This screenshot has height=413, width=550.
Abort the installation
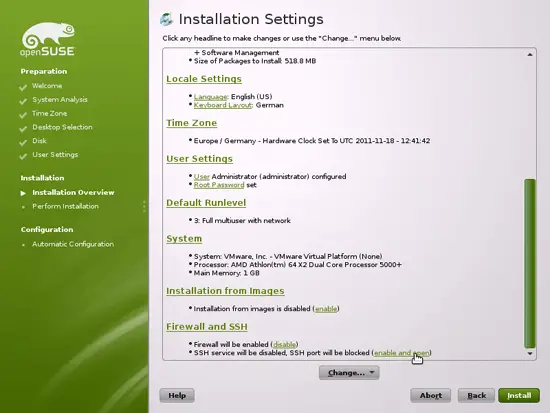(x=430, y=395)
